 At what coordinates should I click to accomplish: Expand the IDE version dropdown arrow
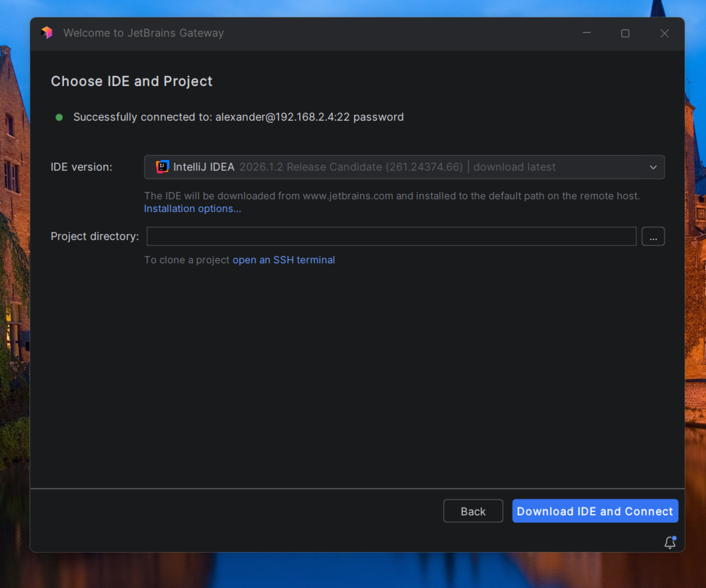coord(653,167)
